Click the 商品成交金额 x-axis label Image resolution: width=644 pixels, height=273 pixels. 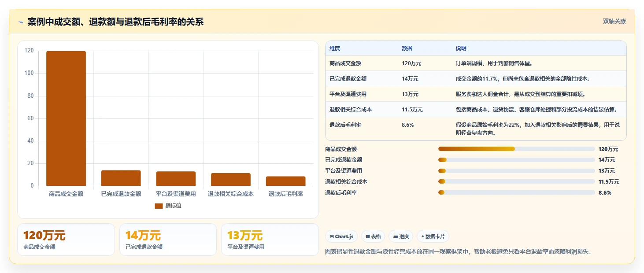click(66, 194)
